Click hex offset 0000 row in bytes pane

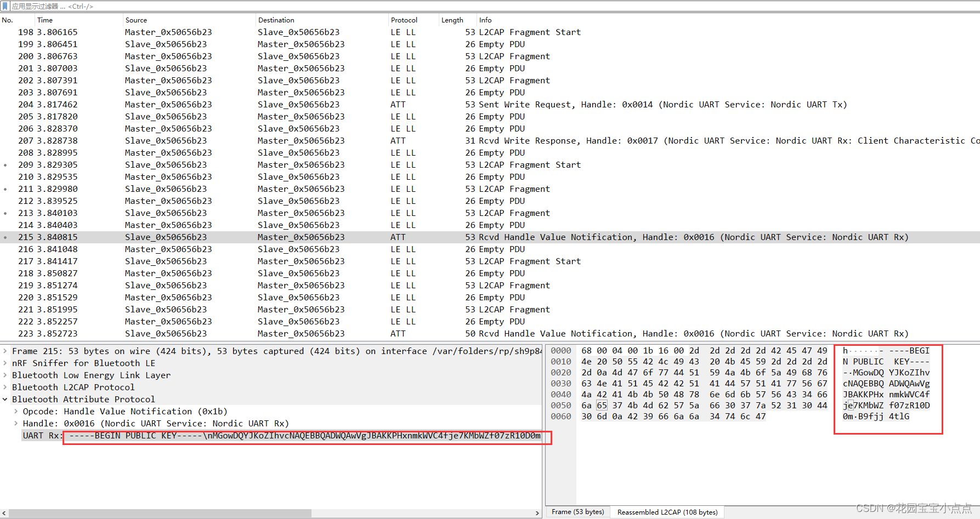click(x=561, y=351)
